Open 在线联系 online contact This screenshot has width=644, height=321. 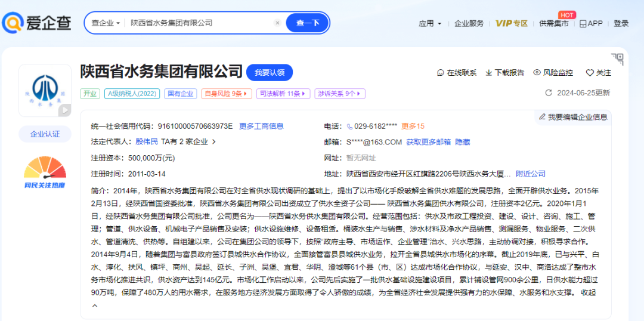point(457,73)
